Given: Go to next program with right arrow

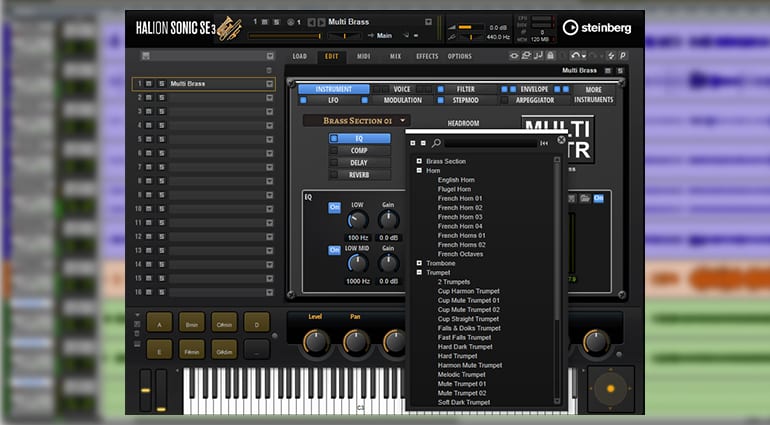Looking at the screenshot, I should (321, 22).
